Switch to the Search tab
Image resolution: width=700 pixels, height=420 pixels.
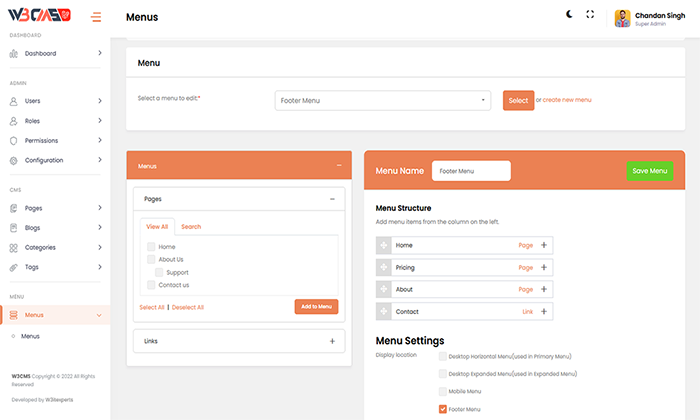pos(191,227)
